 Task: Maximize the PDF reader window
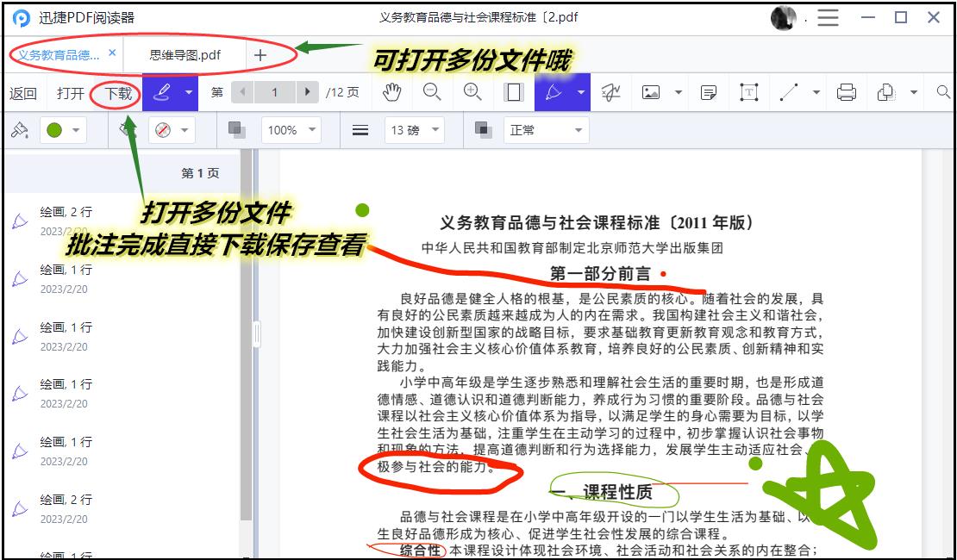coord(901,18)
